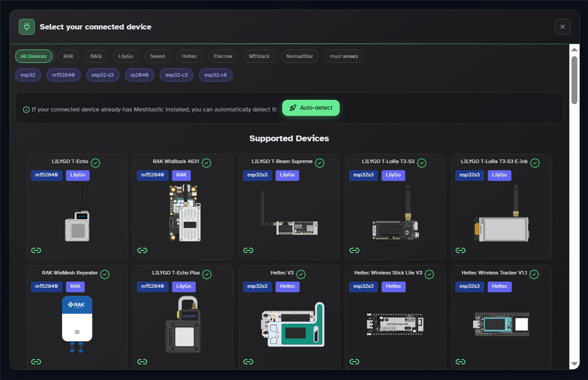This screenshot has height=380, width=588.
Task: Pick the RAK WisMesh Repeater device image
Action: [x=77, y=324]
